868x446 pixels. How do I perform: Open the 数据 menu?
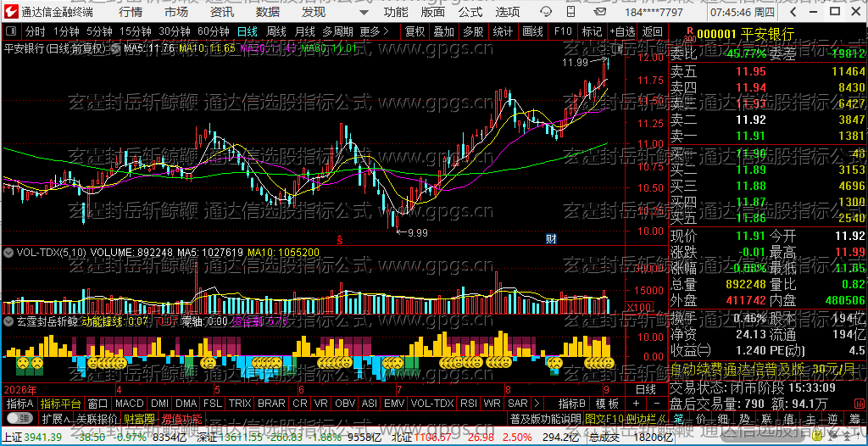click(268, 12)
